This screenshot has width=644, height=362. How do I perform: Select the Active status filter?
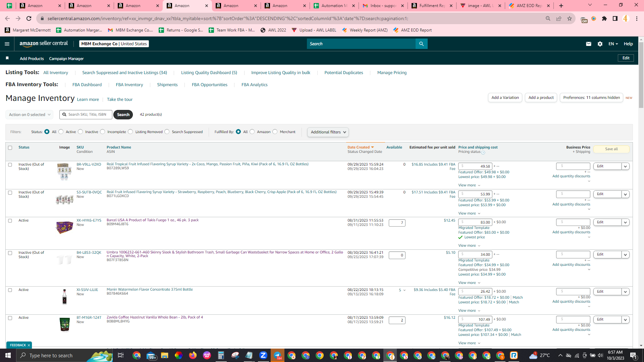61,132
